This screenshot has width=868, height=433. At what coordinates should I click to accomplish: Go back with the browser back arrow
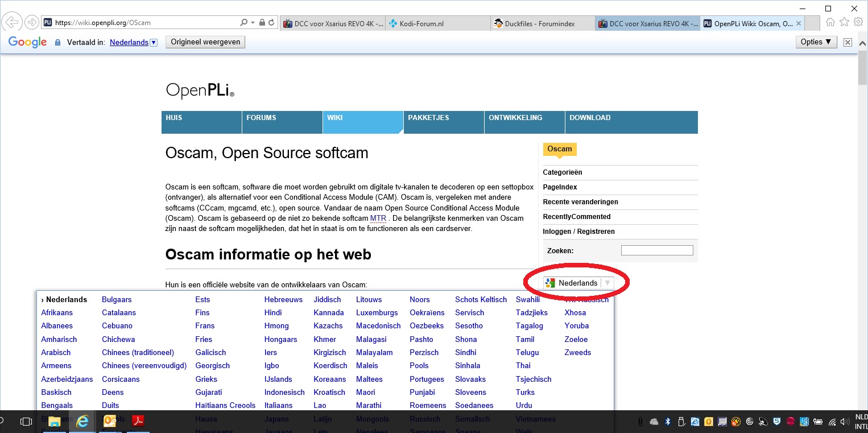[12, 23]
